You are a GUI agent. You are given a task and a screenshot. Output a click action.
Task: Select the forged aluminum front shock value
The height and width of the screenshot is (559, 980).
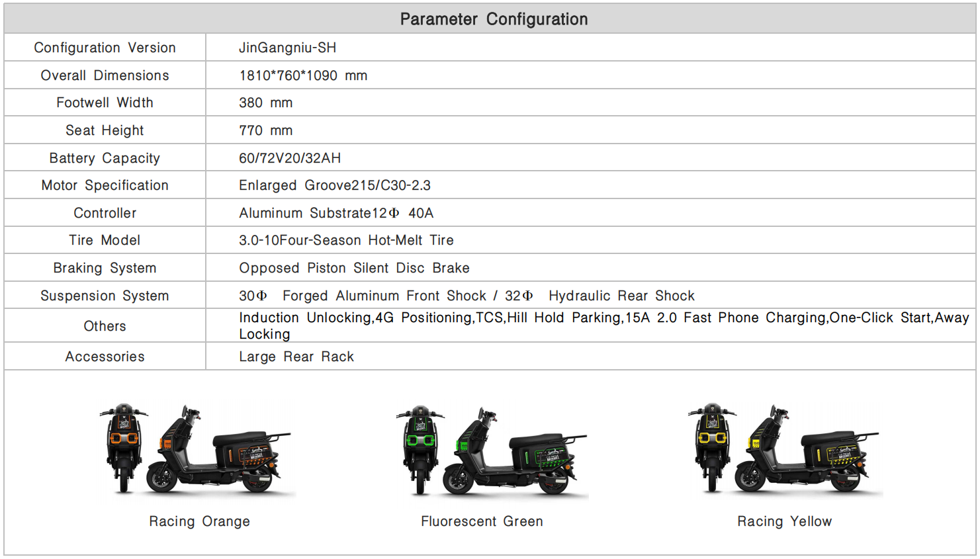[x=467, y=296]
